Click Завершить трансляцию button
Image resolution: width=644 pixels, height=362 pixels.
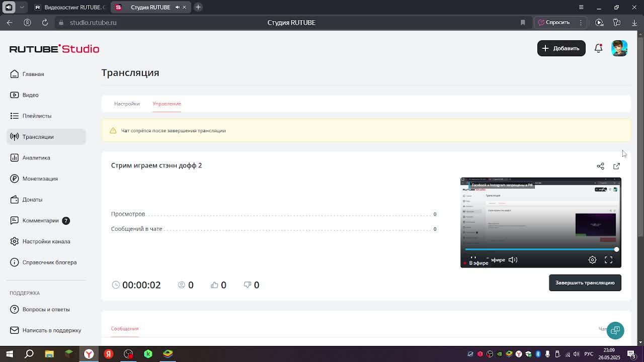585,283
